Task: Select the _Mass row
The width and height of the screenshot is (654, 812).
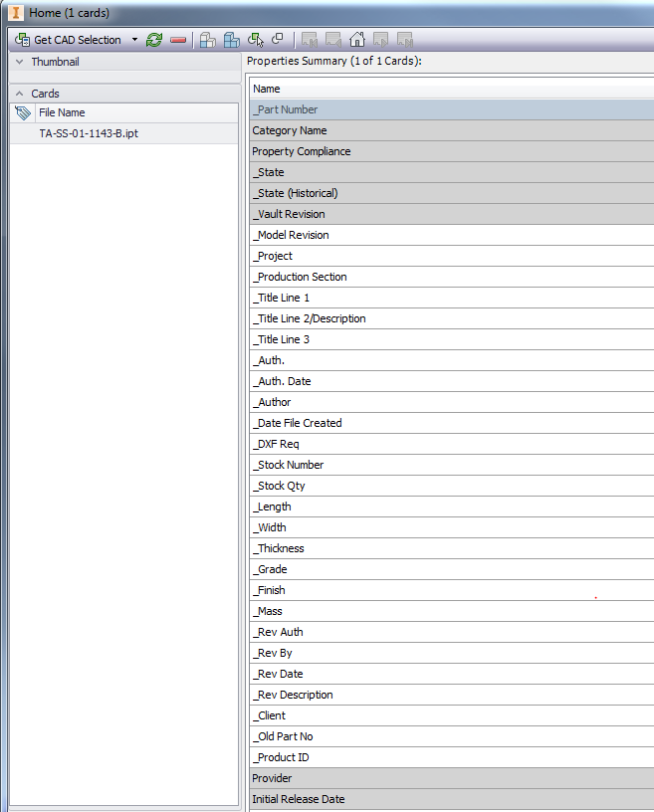Action: pos(451,611)
